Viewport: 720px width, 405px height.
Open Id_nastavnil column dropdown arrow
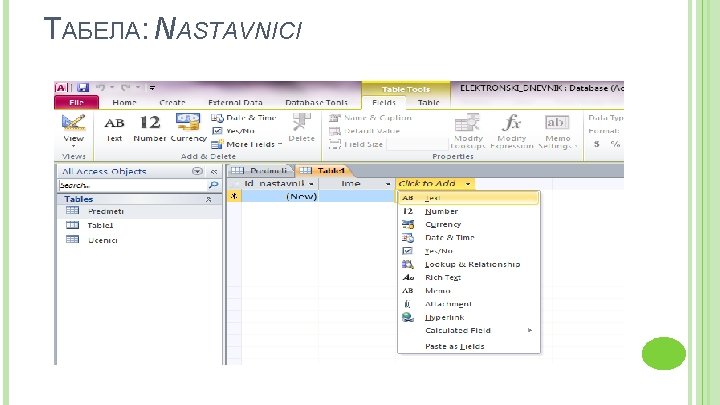(x=311, y=184)
